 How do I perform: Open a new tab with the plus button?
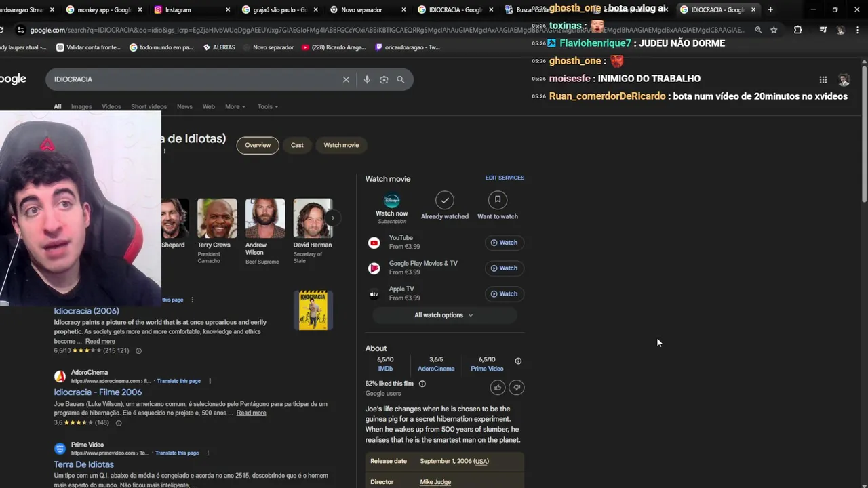pos(770,9)
